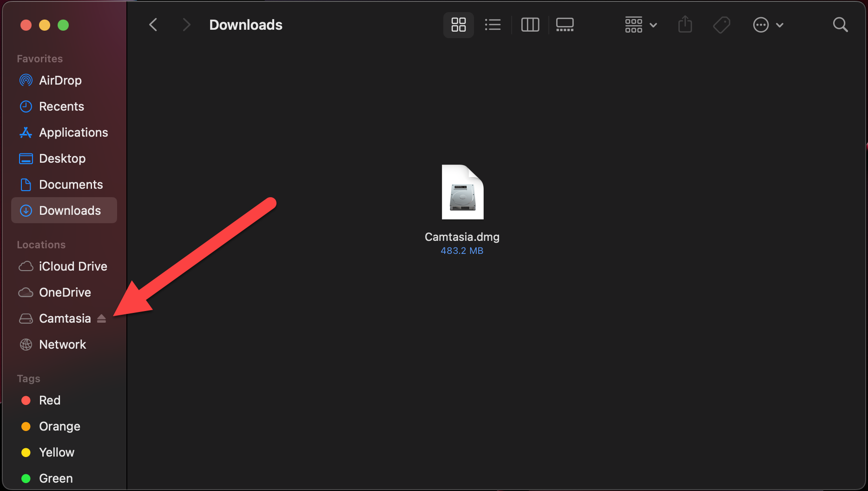Switch to gallery view
Screen dimensions: 868x491
click(565, 25)
